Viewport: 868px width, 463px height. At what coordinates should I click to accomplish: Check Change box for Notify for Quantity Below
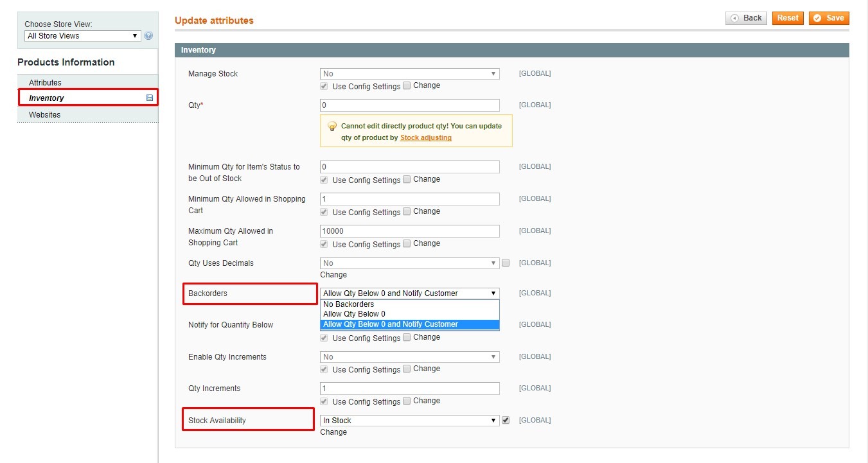point(407,337)
